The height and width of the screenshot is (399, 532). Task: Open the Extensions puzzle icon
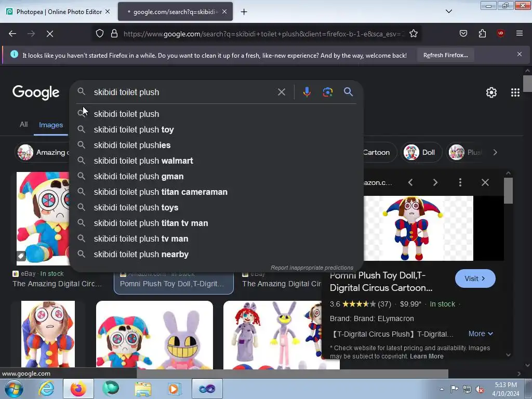click(x=482, y=34)
